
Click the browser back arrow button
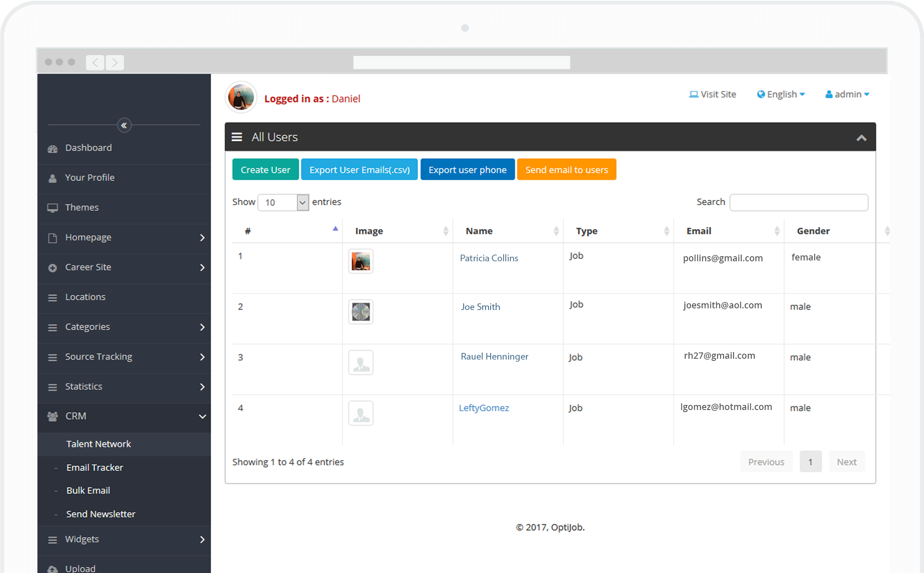click(x=95, y=63)
